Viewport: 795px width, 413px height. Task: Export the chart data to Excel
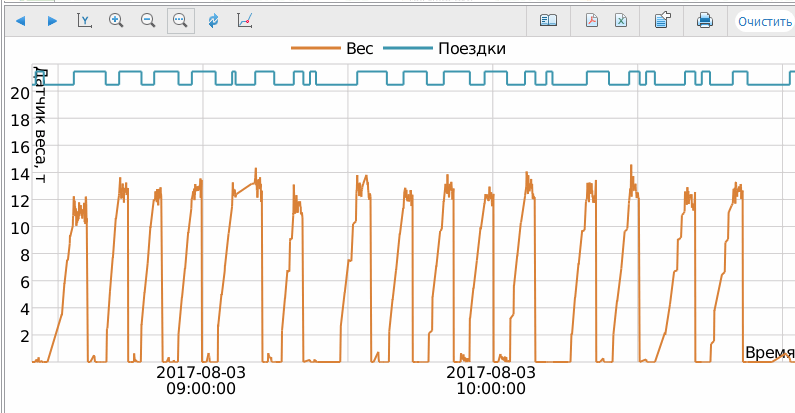621,20
